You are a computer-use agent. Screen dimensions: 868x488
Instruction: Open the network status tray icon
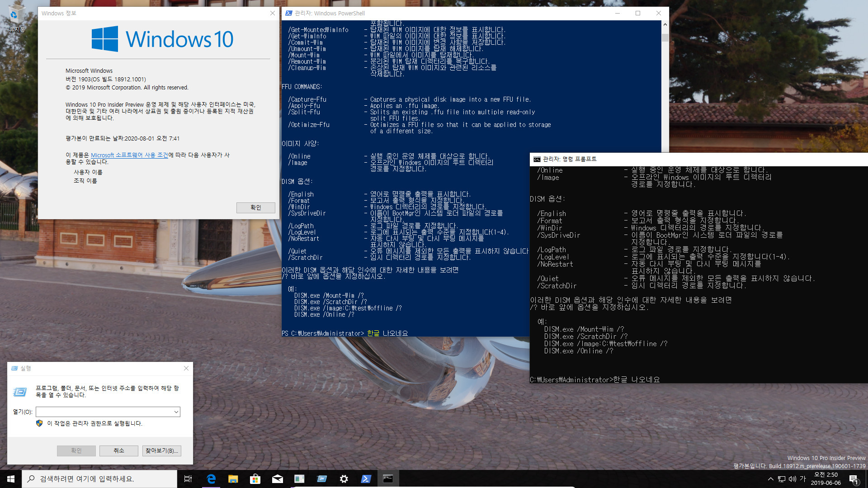tap(782, 479)
